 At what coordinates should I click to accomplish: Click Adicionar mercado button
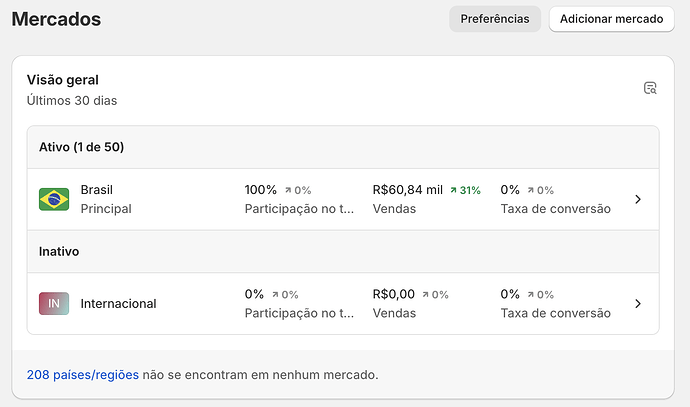point(611,19)
